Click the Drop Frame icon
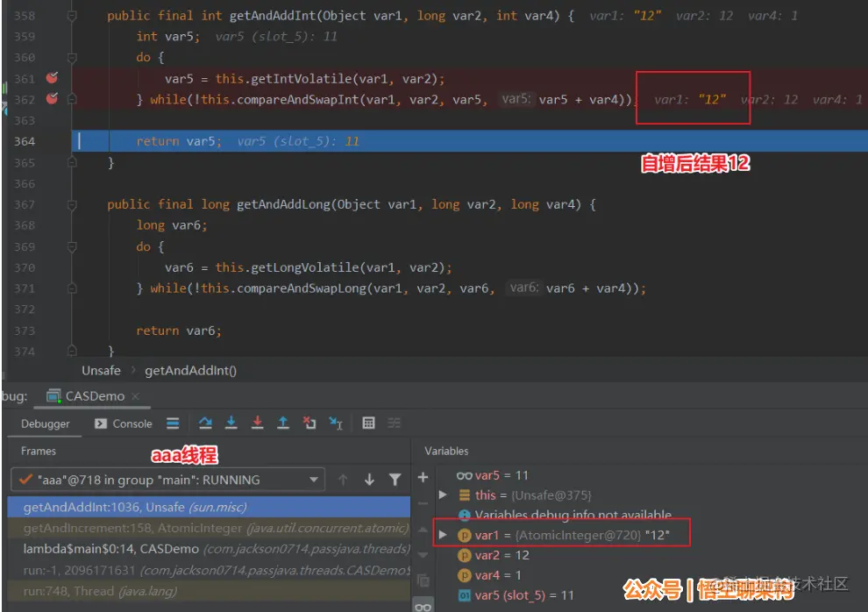 point(309,423)
